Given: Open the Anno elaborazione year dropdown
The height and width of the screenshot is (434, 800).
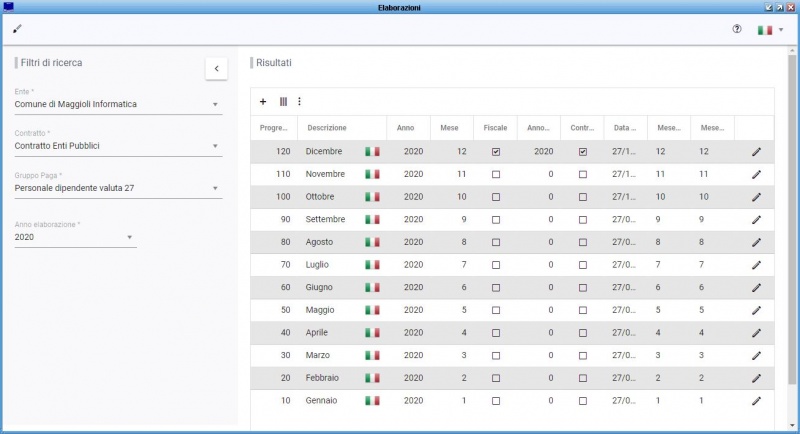Looking at the screenshot, I should 129,238.
